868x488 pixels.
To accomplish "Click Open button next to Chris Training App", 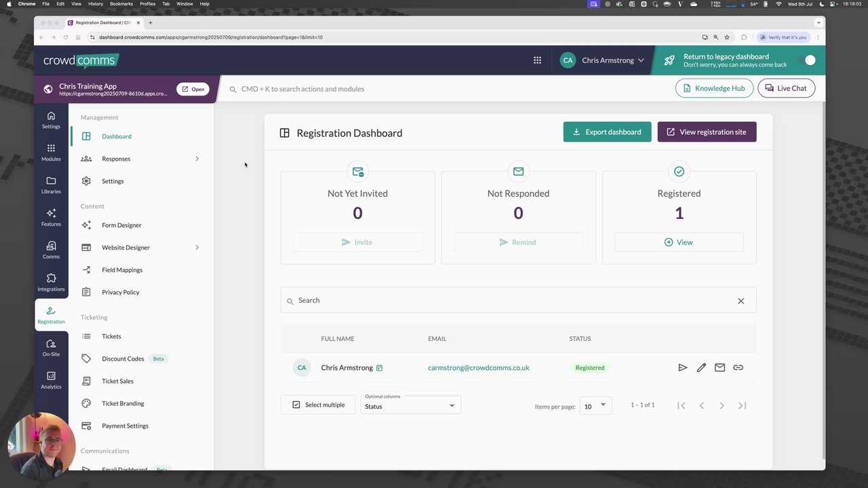I will (x=193, y=89).
